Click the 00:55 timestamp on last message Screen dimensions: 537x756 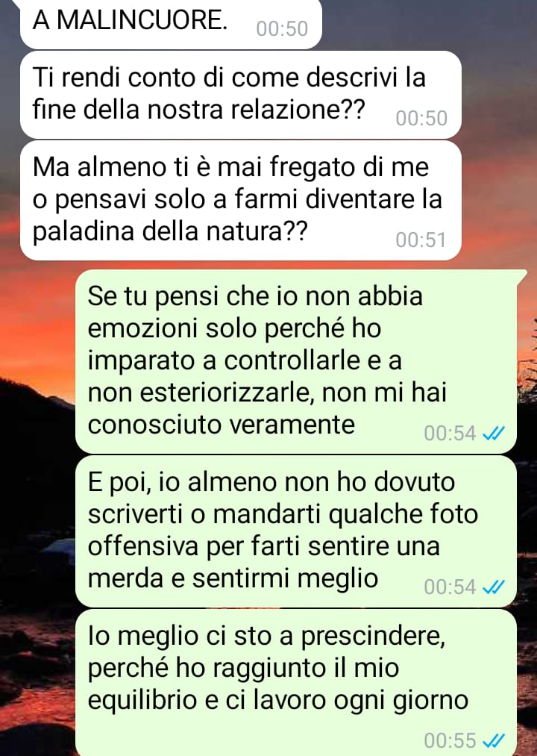click(x=450, y=740)
